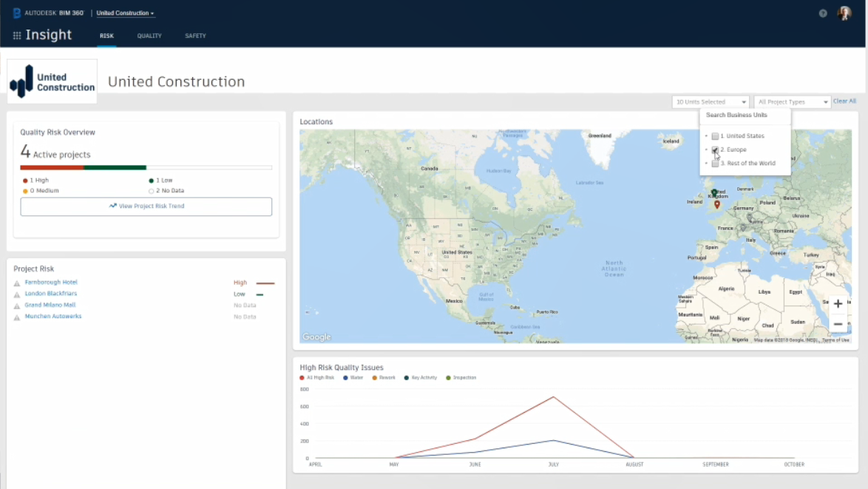This screenshot has width=868, height=489.
Task: Click warning icon beside Farnborough Hotel
Action: coord(17,283)
